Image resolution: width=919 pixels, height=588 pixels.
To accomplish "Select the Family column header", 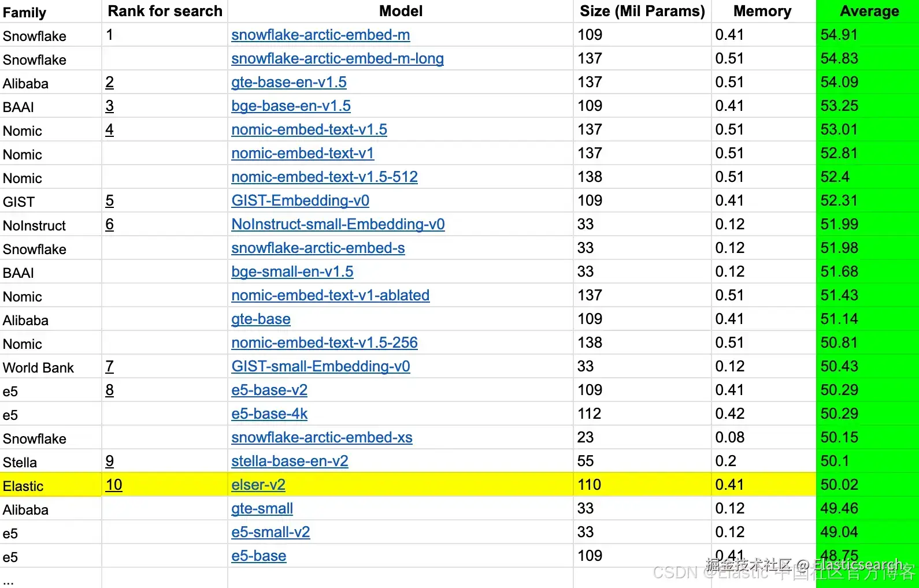I will [x=51, y=12].
